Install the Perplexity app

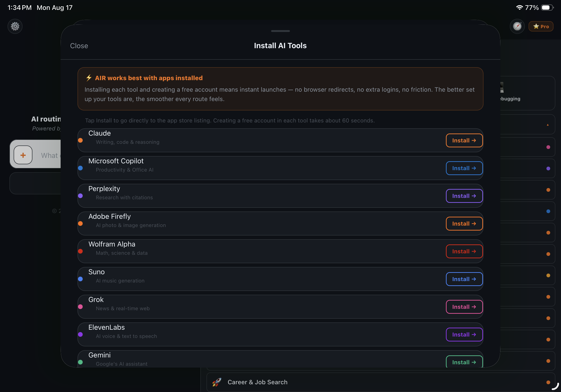click(464, 196)
